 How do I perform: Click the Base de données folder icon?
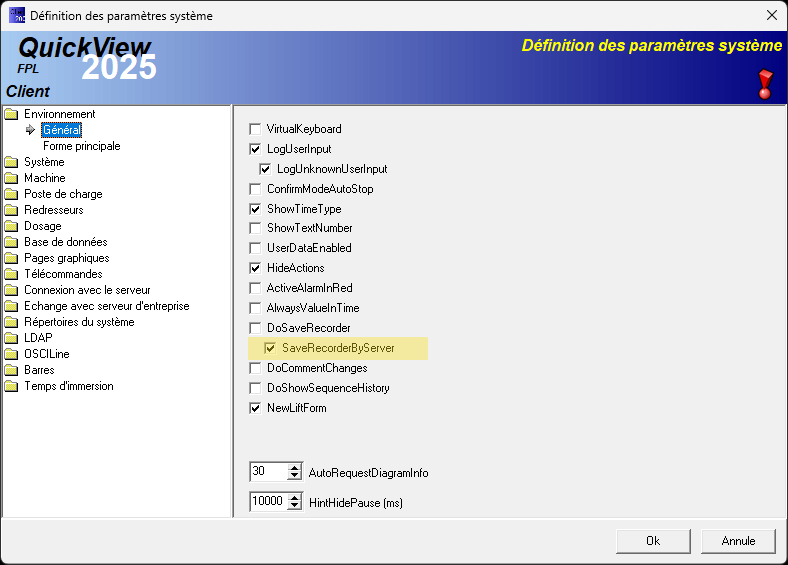(11, 242)
